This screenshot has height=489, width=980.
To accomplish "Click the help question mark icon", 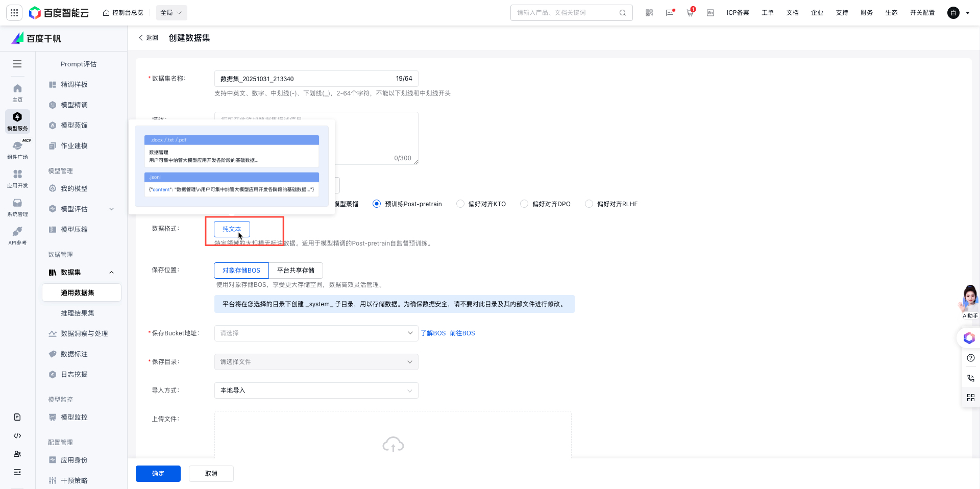I will [970, 358].
